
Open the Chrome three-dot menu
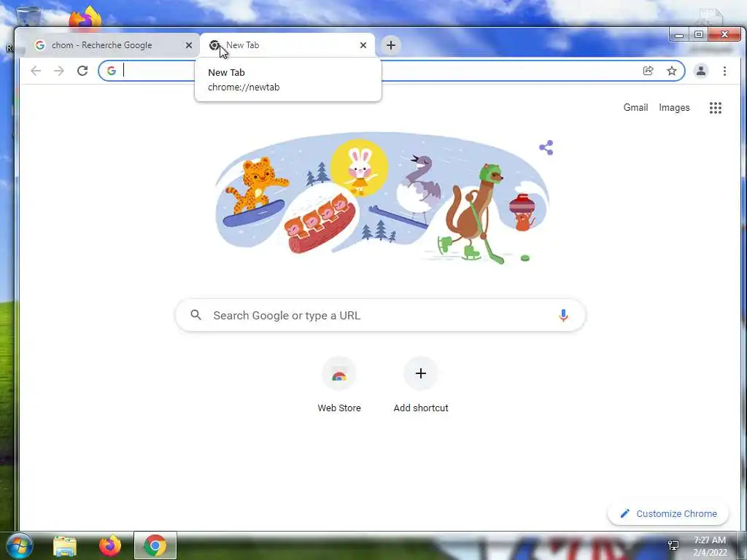[724, 71]
